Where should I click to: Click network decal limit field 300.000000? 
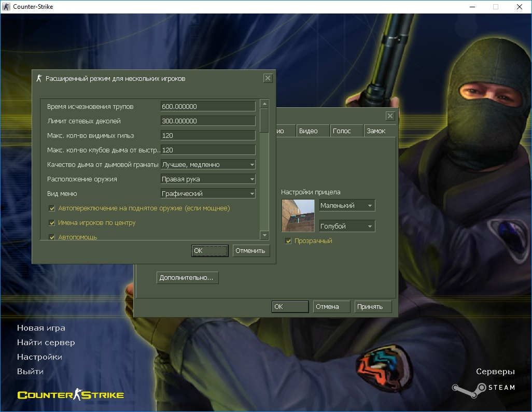208,121
